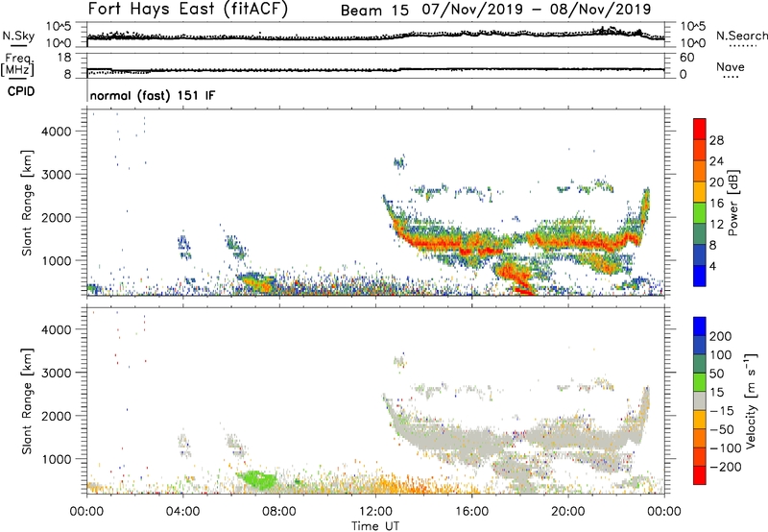This screenshot has width=768, height=532.
Task: Select the "20:00" time axis tick label
Action: tap(567, 512)
